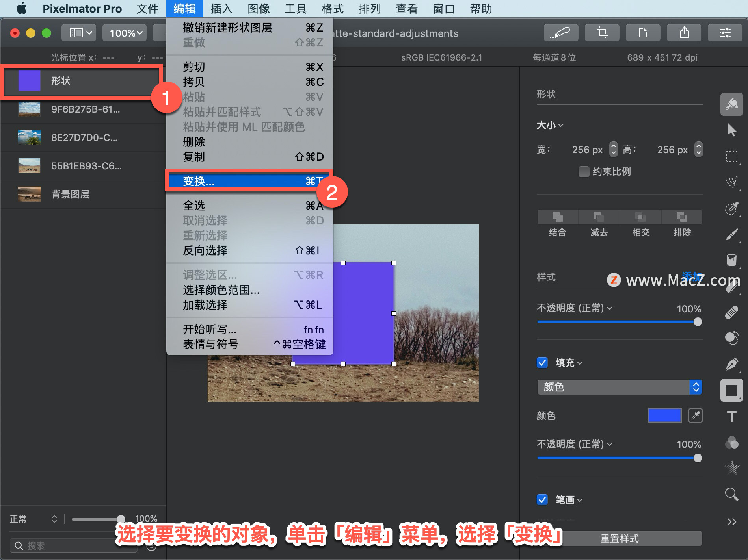Toggle the 约束比例 checkbox

(584, 172)
